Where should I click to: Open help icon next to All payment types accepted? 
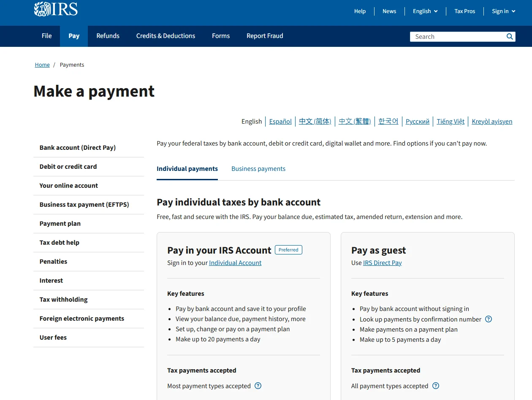point(436,386)
